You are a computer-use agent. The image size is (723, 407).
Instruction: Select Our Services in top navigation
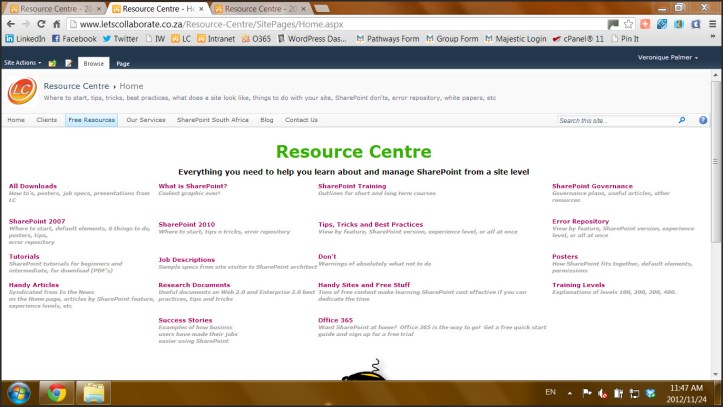(x=146, y=120)
